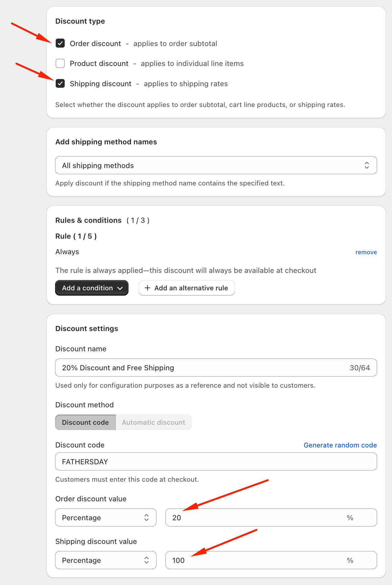This screenshot has width=392, height=585.
Task: Click the Order discount Percentage selector arrows
Action: tap(147, 517)
